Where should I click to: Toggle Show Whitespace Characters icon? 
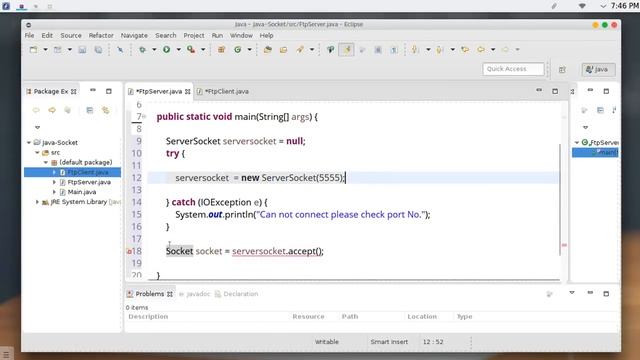click(x=394, y=49)
